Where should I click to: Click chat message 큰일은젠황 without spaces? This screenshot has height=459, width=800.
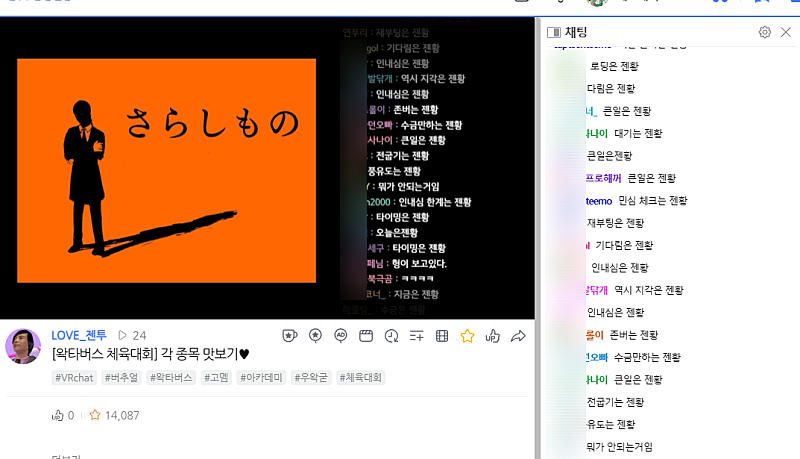pyautogui.click(x=609, y=156)
